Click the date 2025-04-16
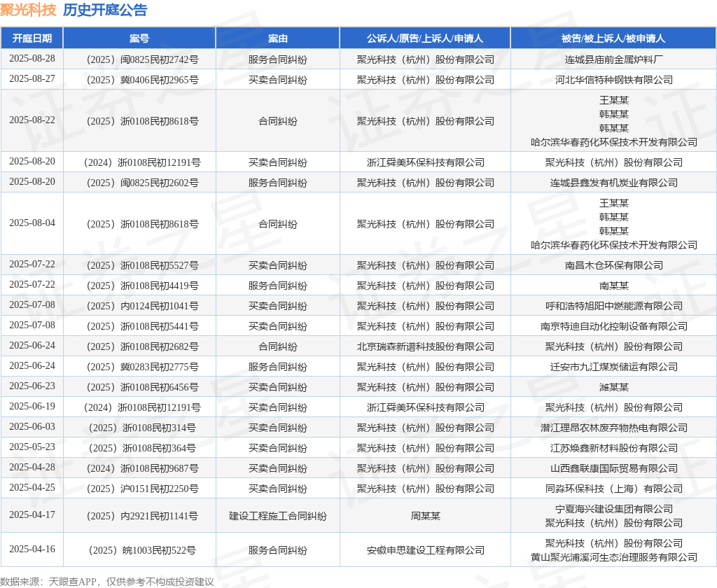717x588 pixels. coord(32,549)
